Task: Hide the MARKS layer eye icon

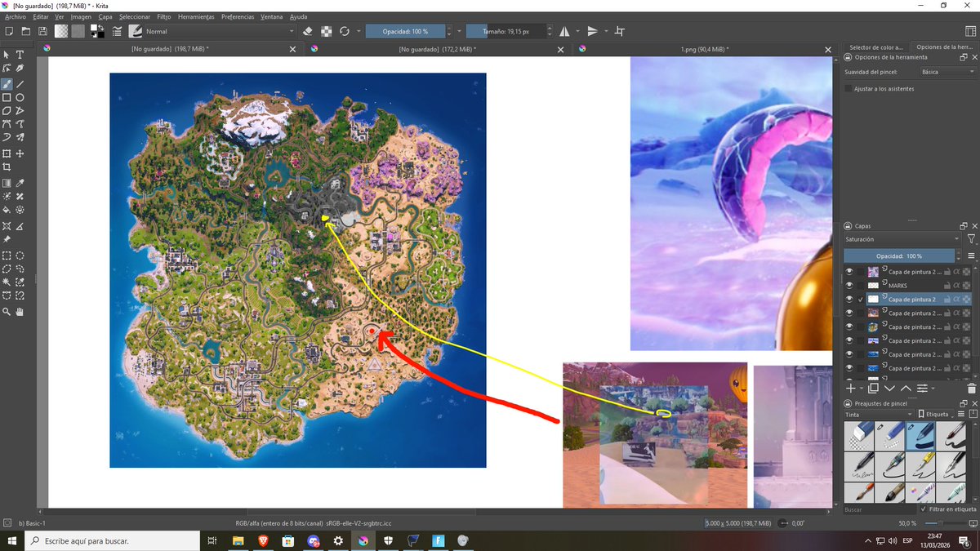Action: pyautogui.click(x=849, y=286)
